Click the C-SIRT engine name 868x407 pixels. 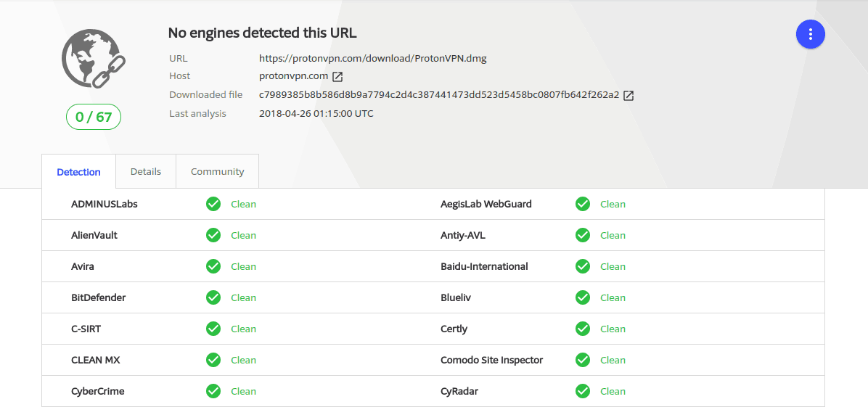coord(86,329)
